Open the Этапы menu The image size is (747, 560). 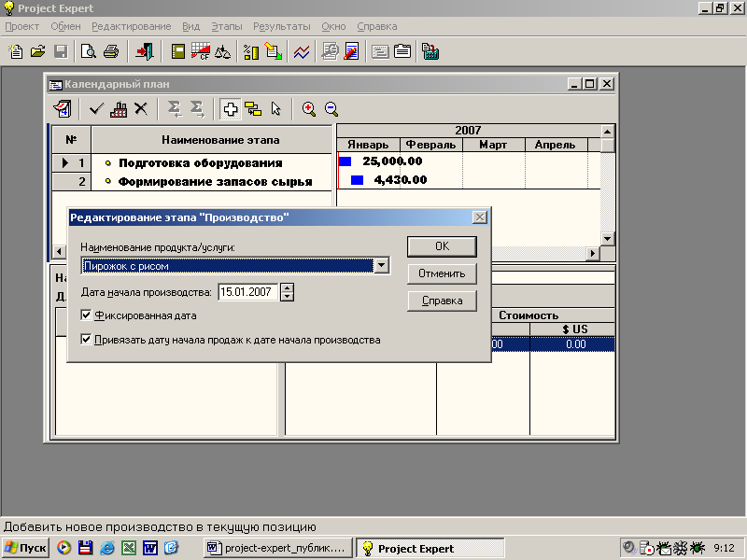(x=227, y=27)
